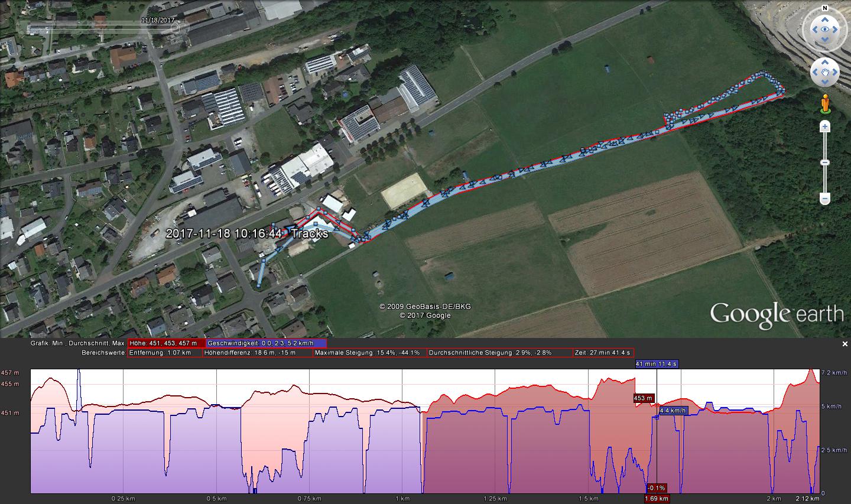Click the look-around eye icon
The image size is (851, 504).
(824, 30)
